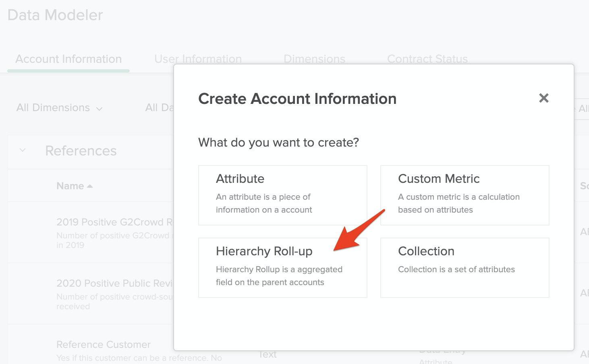Click the Reference Customer row name
589x364 pixels.
tap(104, 345)
